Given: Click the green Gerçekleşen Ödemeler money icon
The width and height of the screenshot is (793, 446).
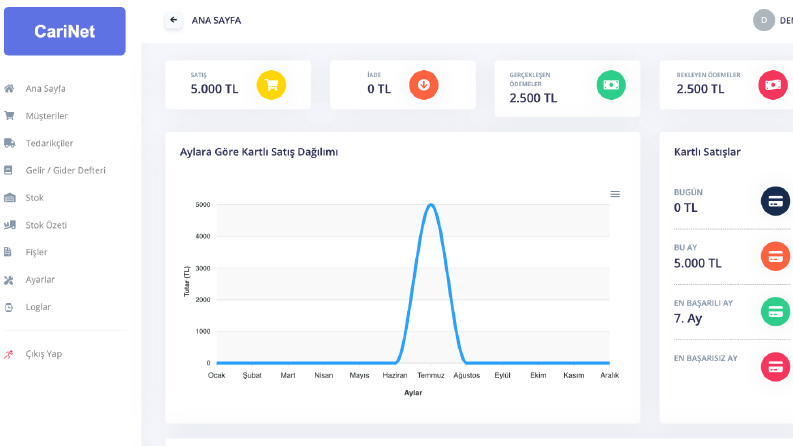Looking at the screenshot, I should click(611, 85).
